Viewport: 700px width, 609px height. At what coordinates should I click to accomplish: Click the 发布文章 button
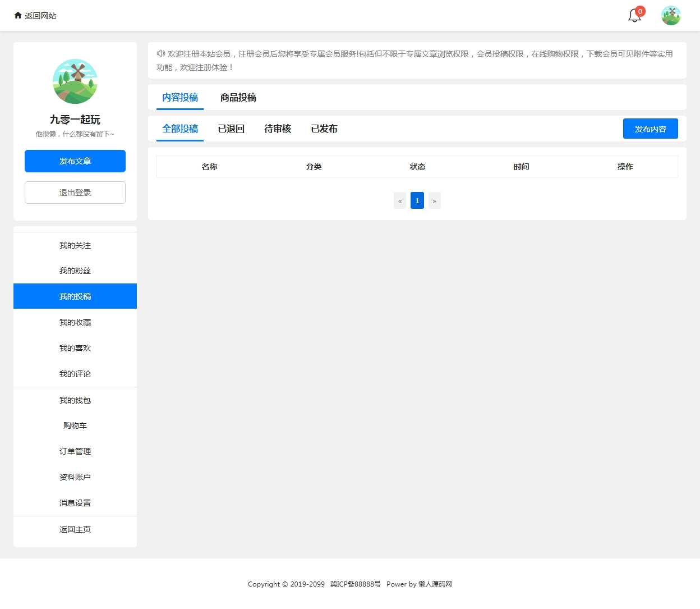point(75,161)
